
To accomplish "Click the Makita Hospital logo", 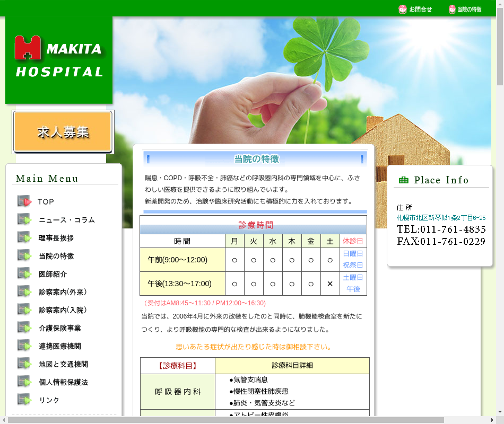I will click(59, 57).
